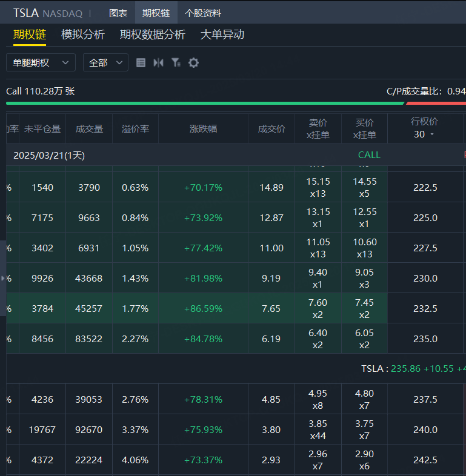The width and height of the screenshot is (466, 476).
Task: Expand the 全部 filter dropdown
Action: 105,62
